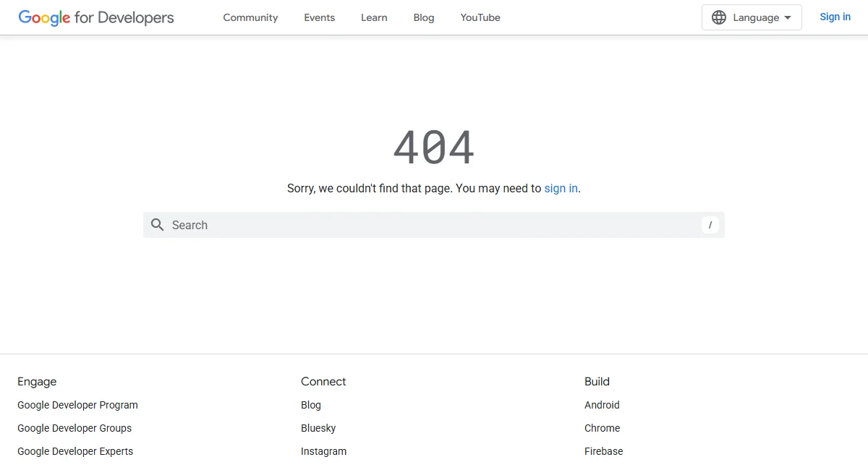
Task: Click the 404 heading text
Action: click(434, 148)
